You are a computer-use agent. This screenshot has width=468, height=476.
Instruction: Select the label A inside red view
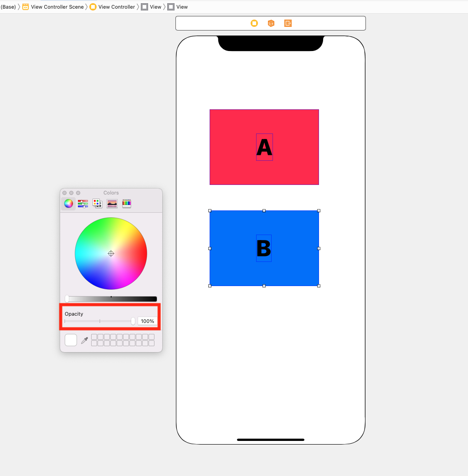(x=264, y=147)
